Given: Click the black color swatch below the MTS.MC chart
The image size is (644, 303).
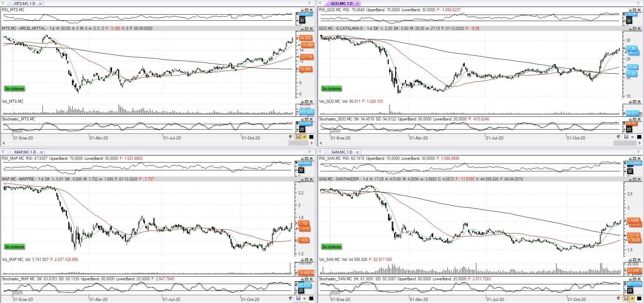Looking at the screenshot, I should coord(311,137).
